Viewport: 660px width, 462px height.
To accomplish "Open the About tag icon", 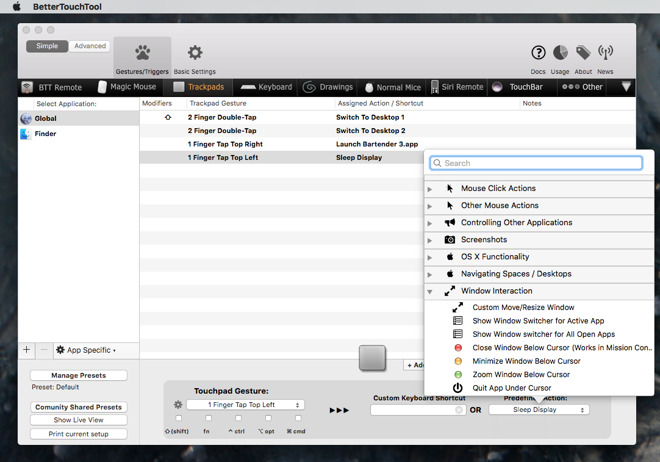I will (583, 53).
